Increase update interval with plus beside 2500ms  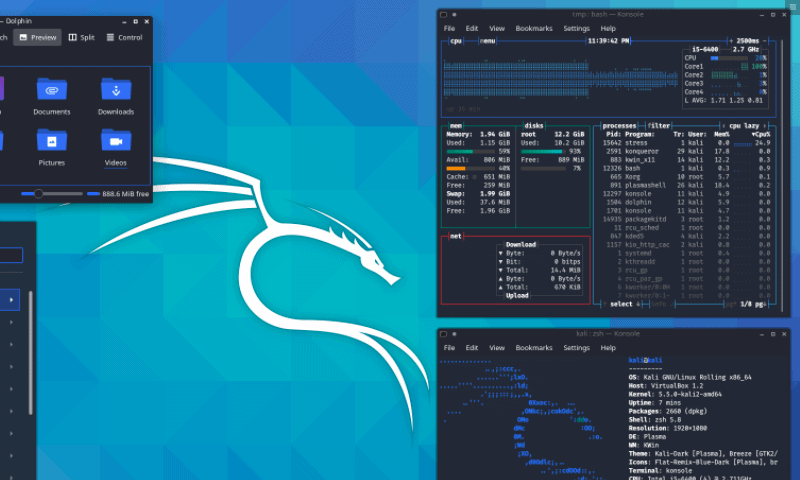coord(731,41)
